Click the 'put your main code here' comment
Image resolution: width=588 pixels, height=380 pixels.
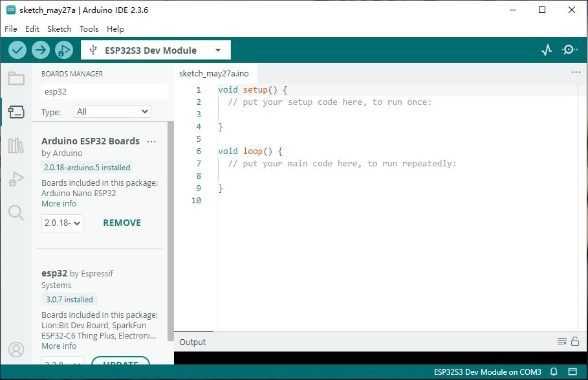[342, 164]
